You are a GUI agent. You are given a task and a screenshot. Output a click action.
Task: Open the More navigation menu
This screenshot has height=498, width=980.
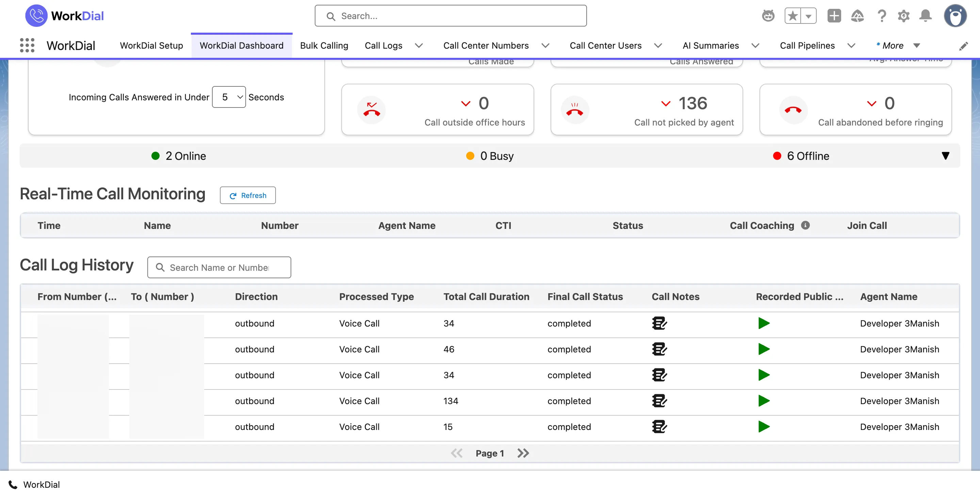pyautogui.click(x=898, y=45)
